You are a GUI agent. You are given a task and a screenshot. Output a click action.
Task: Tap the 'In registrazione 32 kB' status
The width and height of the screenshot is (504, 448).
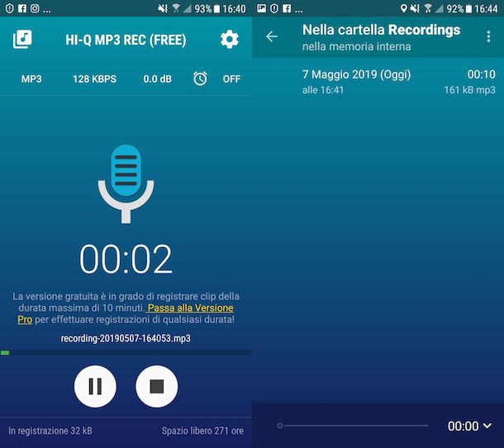(50, 431)
